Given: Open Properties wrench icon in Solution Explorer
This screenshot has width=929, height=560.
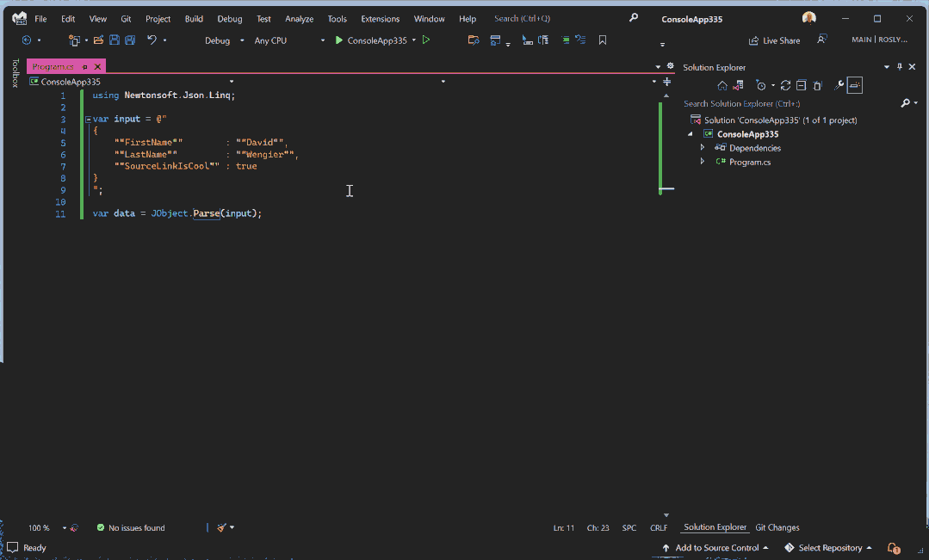Looking at the screenshot, I should [x=839, y=86].
